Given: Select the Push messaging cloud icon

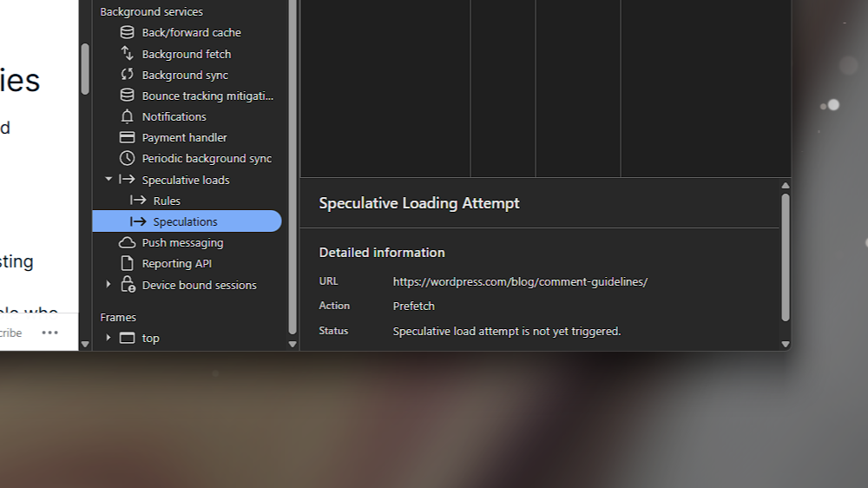Looking at the screenshot, I should point(128,242).
